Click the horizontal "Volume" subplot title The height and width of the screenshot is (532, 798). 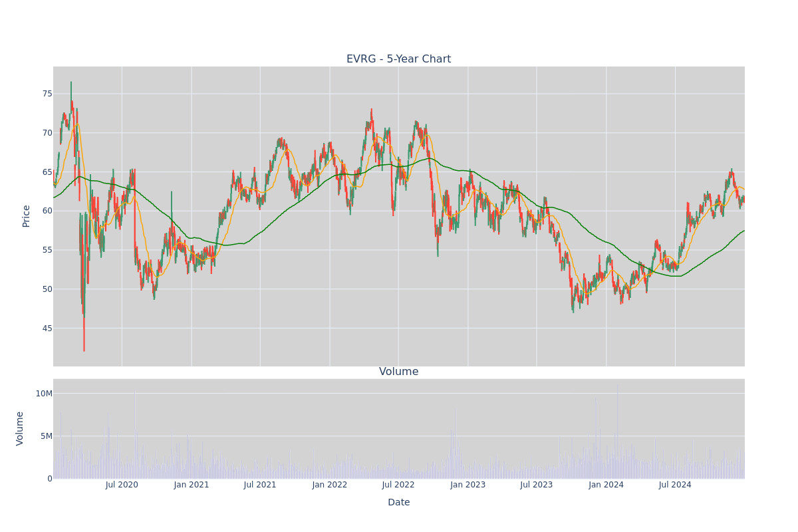tap(399, 372)
